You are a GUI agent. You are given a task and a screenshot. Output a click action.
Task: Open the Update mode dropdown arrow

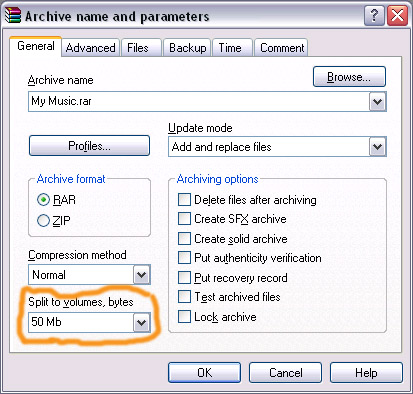(x=377, y=147)
